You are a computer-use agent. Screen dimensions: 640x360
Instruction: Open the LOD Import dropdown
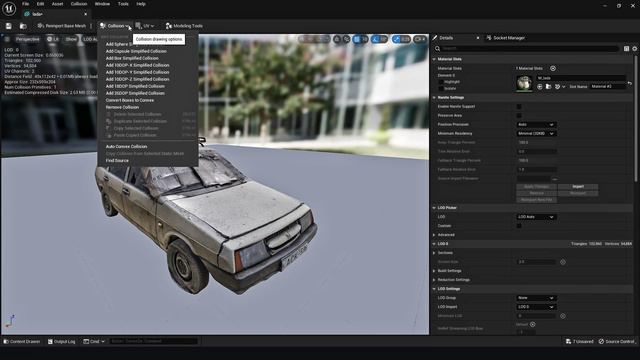(536, 307)
